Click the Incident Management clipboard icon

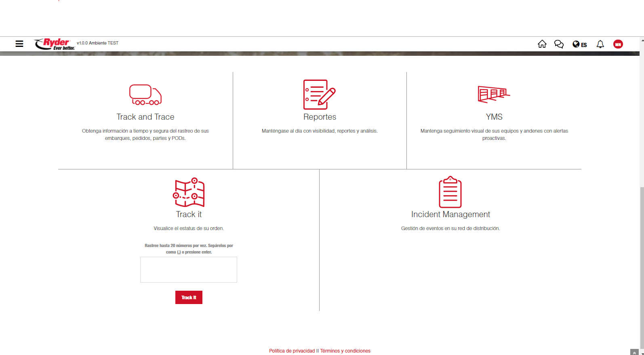click(450, 192)
